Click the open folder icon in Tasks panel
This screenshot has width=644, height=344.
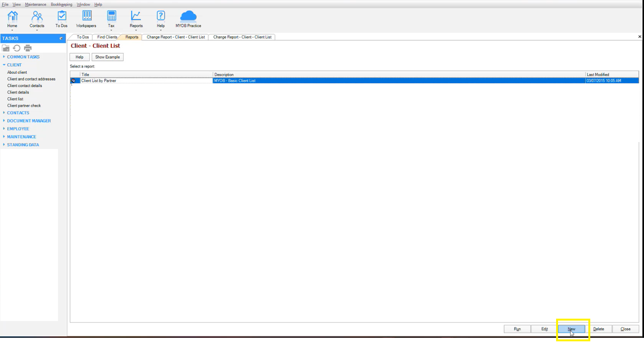coord(6,48)
